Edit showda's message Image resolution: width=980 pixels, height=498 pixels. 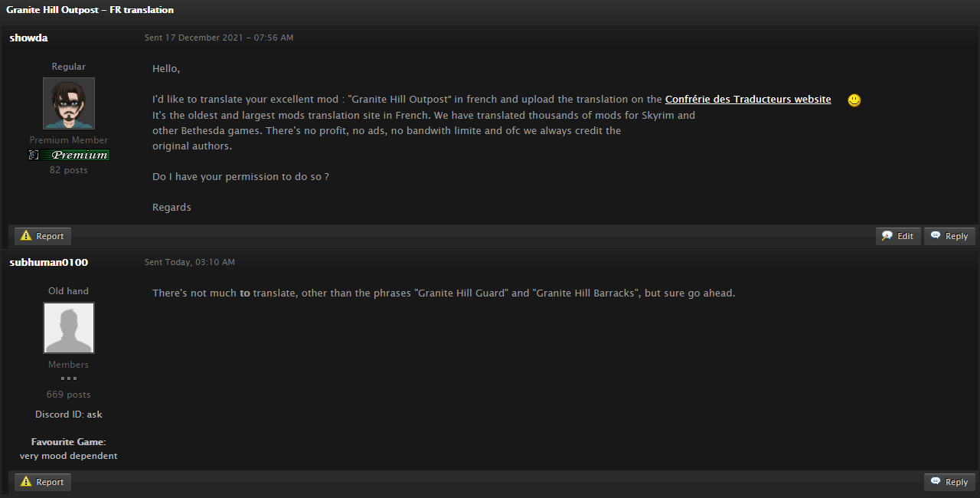tap(897, 236)
